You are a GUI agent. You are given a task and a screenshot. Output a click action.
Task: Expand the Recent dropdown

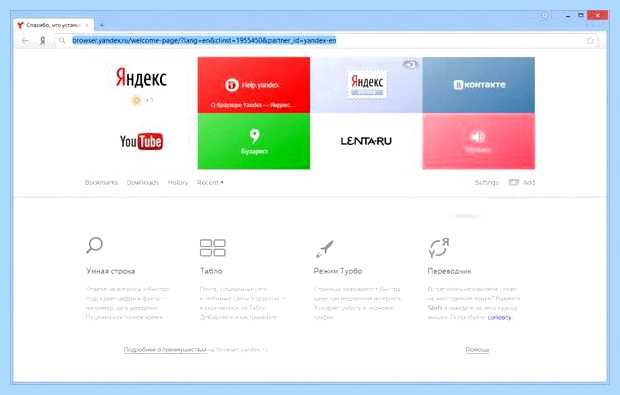[210, 182]
